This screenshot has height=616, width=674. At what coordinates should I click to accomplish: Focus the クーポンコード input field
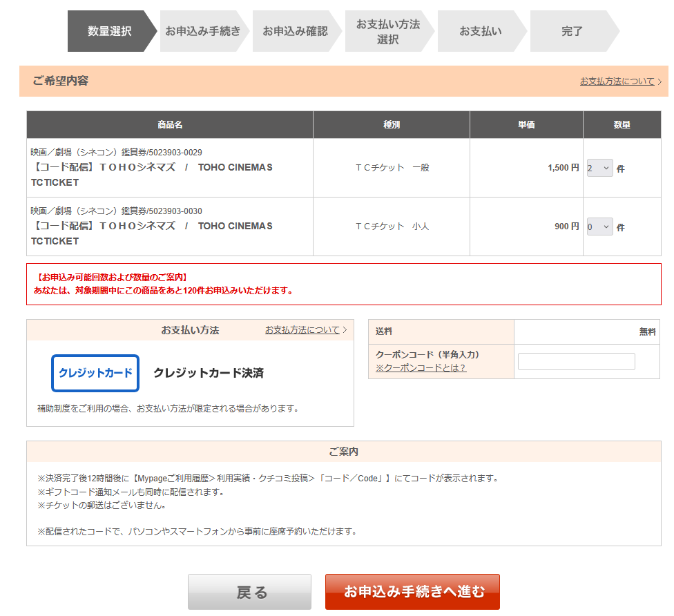point(576,361)
